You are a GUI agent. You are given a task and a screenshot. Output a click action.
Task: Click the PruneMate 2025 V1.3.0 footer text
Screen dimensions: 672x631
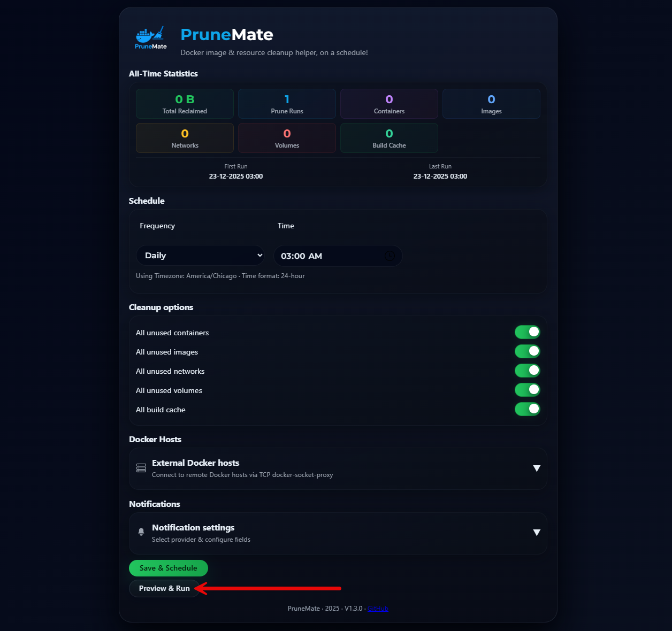pyautogui.click(x=326, y=609)
